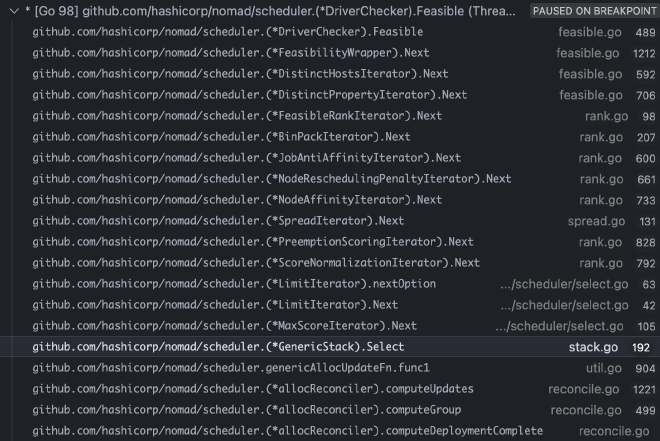Click the feasible.go 1212 file reference
660x441 pixels.
(x=606, y=53)
